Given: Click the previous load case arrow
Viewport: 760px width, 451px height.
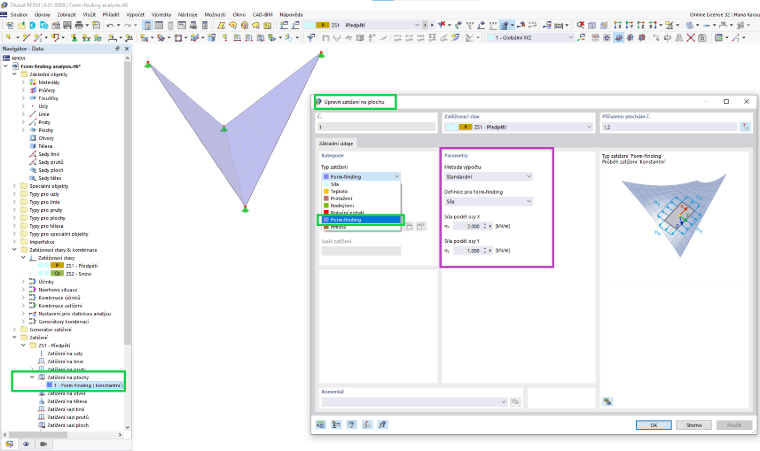Looking at the screenshot, I should pos(425,25).
